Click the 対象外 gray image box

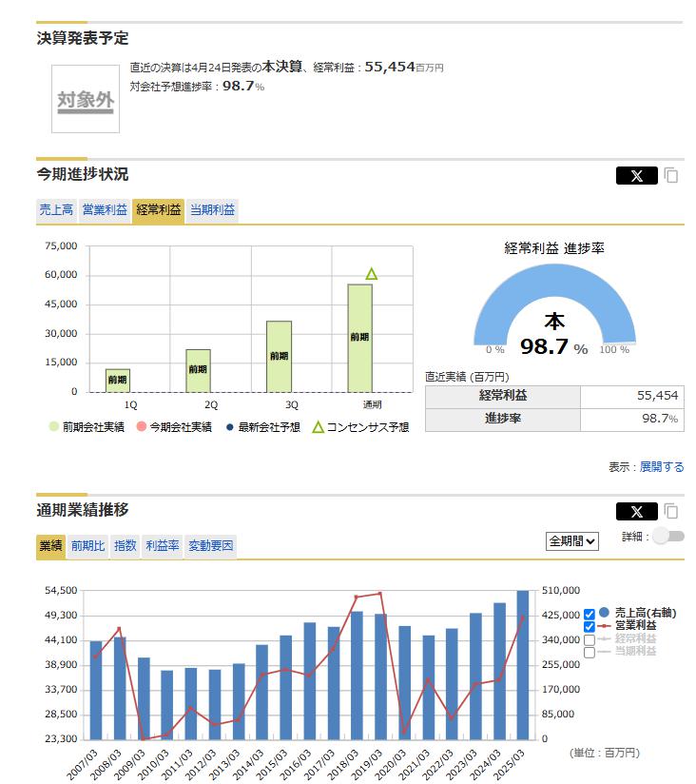click(86, 99)
